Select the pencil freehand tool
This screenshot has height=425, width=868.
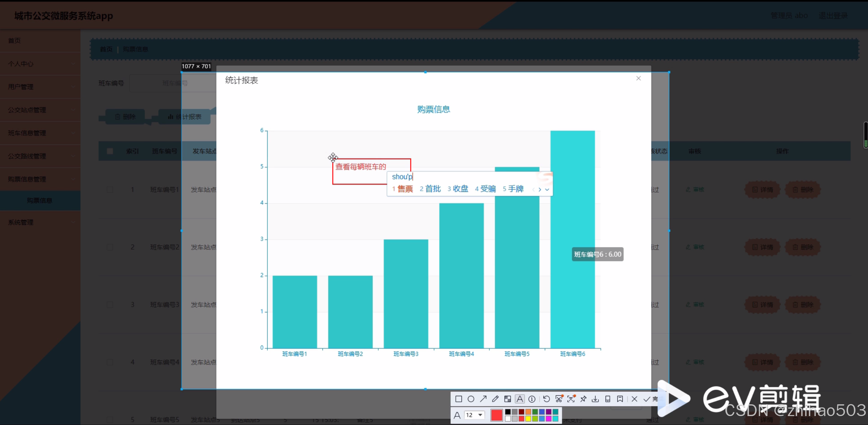tap(495, 399)
